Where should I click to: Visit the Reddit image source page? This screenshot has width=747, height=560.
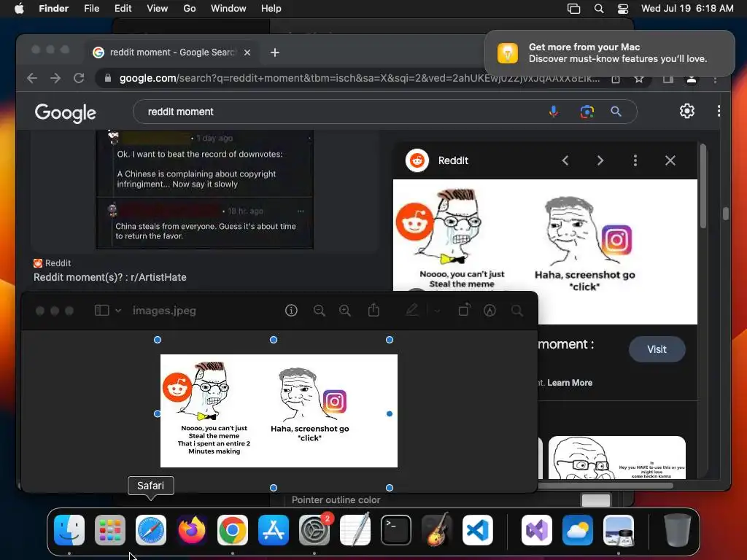coord(657,349)
